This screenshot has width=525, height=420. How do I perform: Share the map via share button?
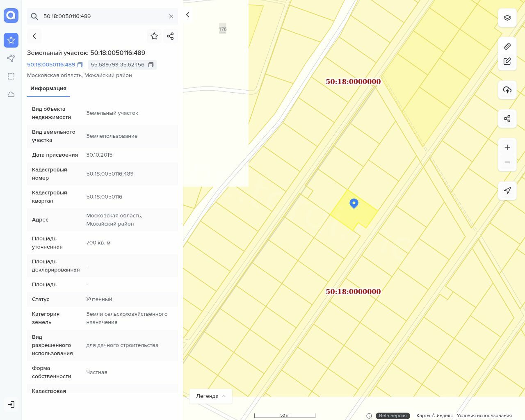click(x=507, y=119)
